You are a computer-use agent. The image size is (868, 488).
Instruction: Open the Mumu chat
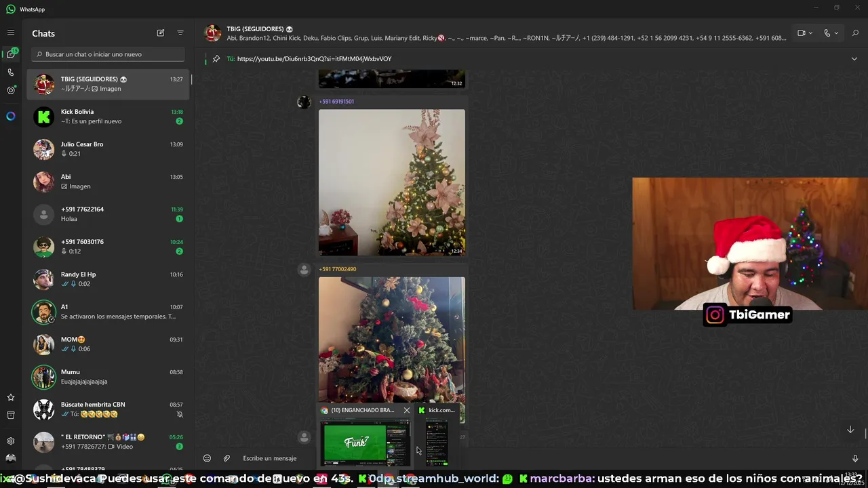point(108,377)
